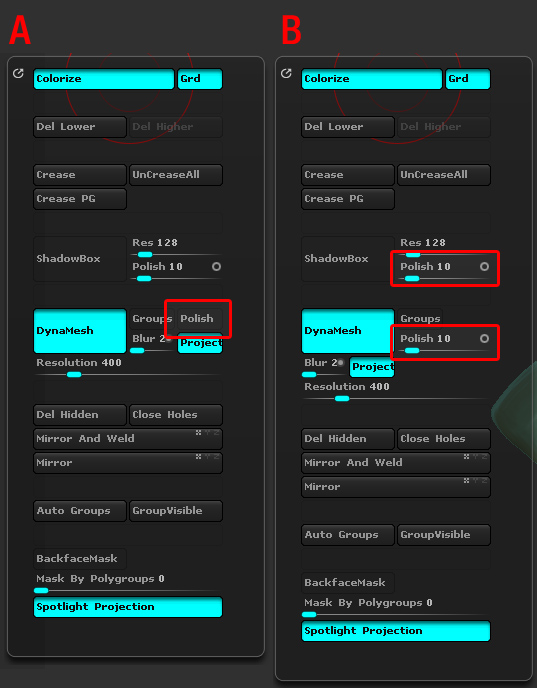Toggle DynaMesh Groups in panel B
The image size is (537, 688).
pyautogui.click(x=420, y=319)
